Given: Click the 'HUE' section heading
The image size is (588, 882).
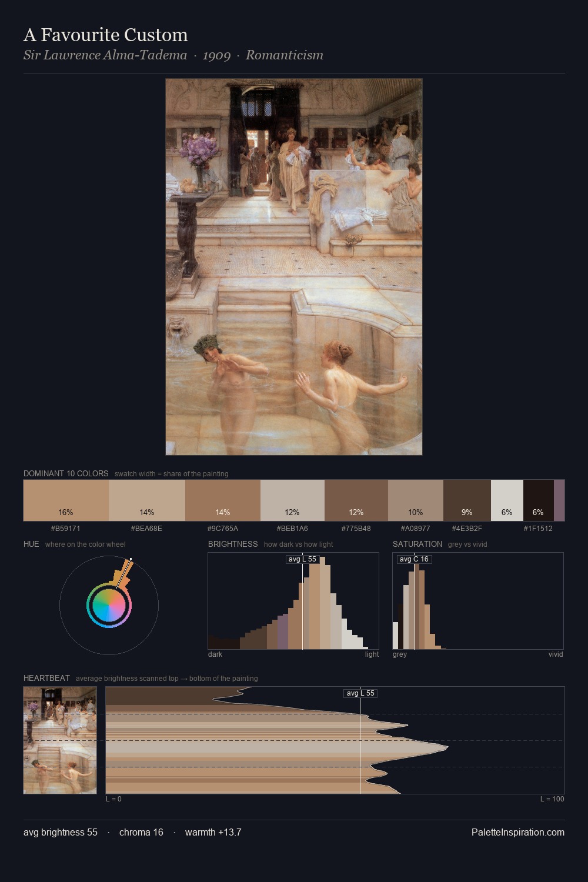Looking at the screenshot, I should tap(31, 544).
